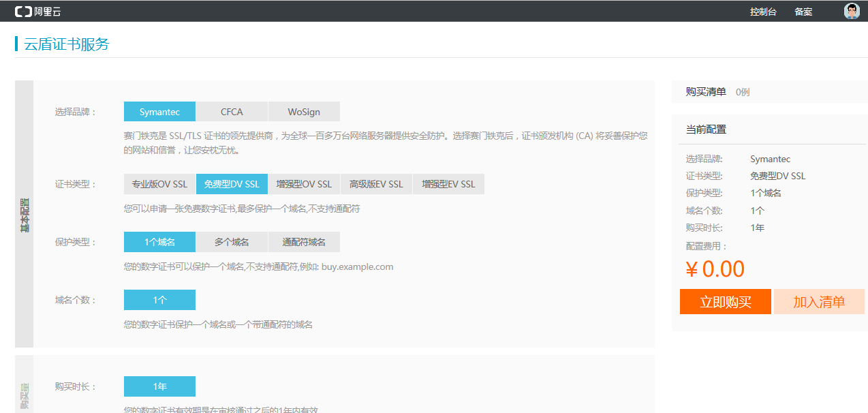
Task: Choose 专业版OV SSL certificate type
Action: [159, 184]
